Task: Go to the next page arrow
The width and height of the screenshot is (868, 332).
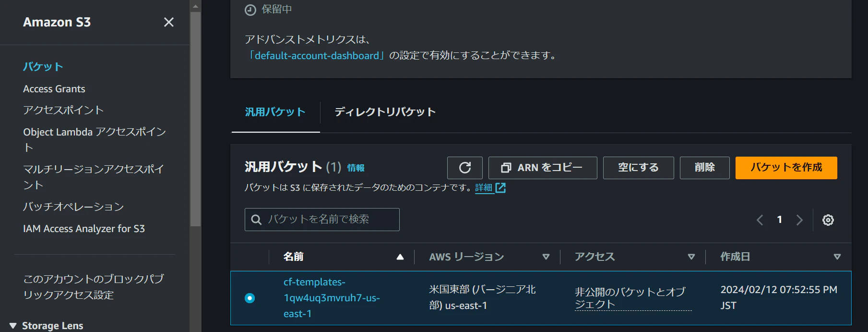Action: pos(799,220)
